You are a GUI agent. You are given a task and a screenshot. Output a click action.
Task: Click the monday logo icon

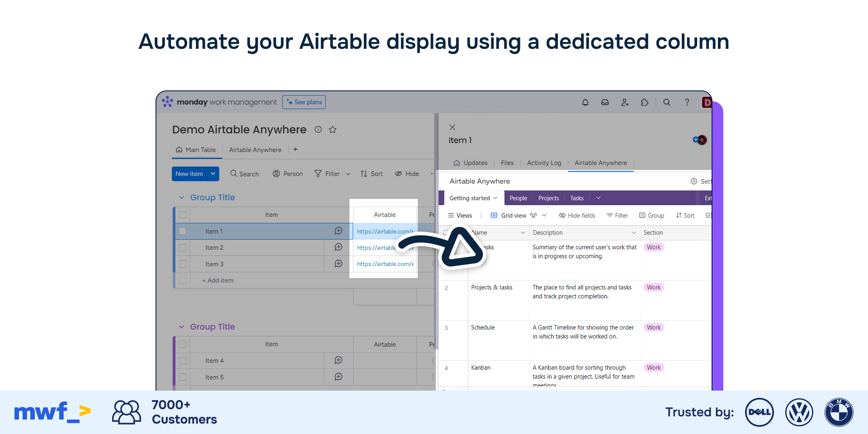pyautogui.click(x=167, y=102)
